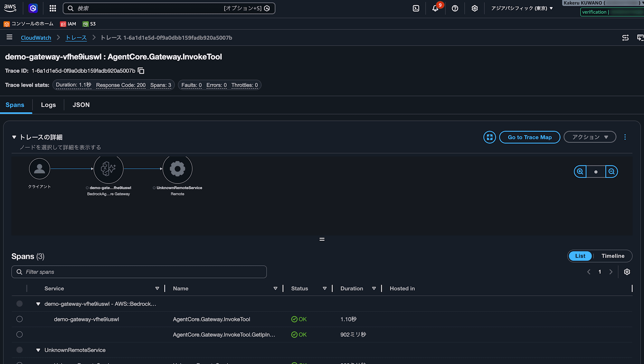Image resolution: width=644 pixels, height=364 pixels.
Task: Click the 902ミリ秒 duration cell
Action: (353, 335)
